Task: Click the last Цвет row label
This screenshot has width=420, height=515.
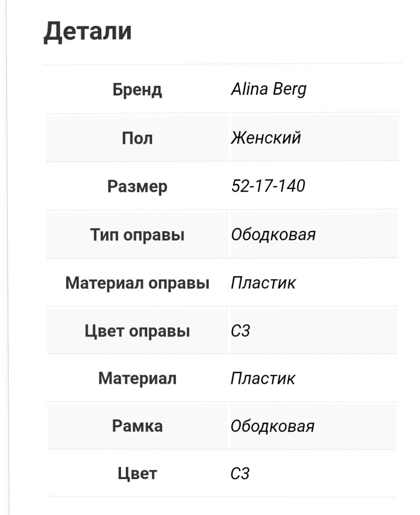Action: point(137,474)
